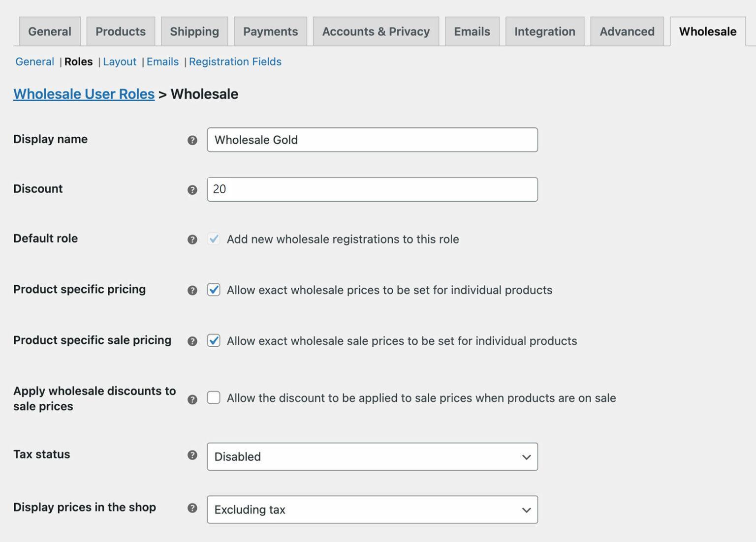Open the Default role help tooltip
The height and width of the screenshot is (542, 756).
(x=192, y=240)
